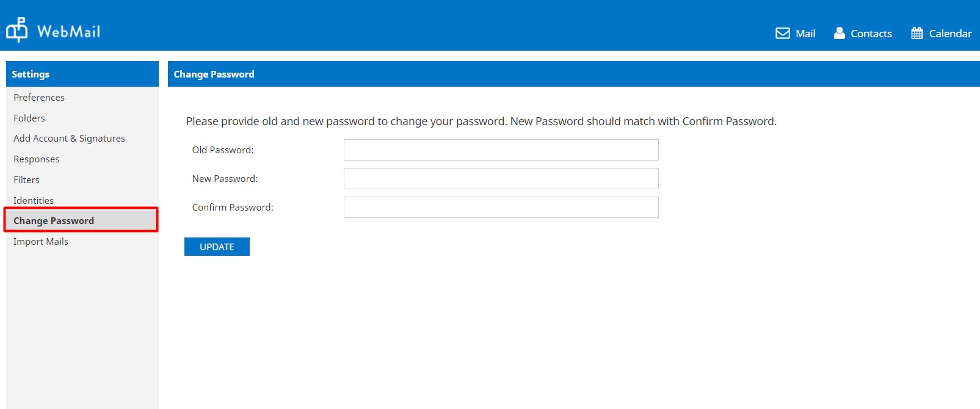
Task: Click the WebMail title text
Action: [x=68, y=31]
